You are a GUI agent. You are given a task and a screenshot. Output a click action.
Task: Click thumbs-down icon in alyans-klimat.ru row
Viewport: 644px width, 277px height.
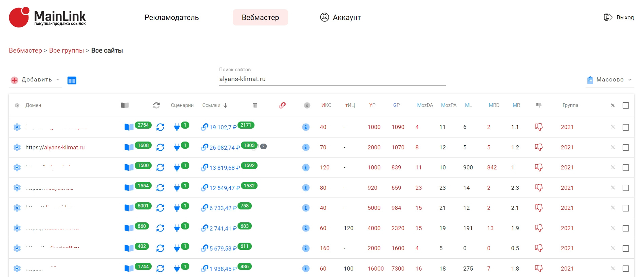pyautogui.click(x=538, y=147)
